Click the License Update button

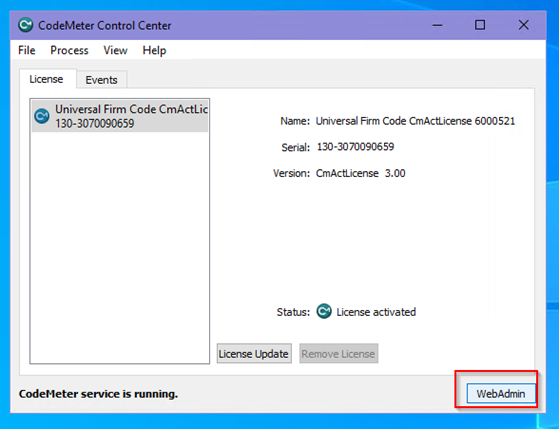point(254,353)
